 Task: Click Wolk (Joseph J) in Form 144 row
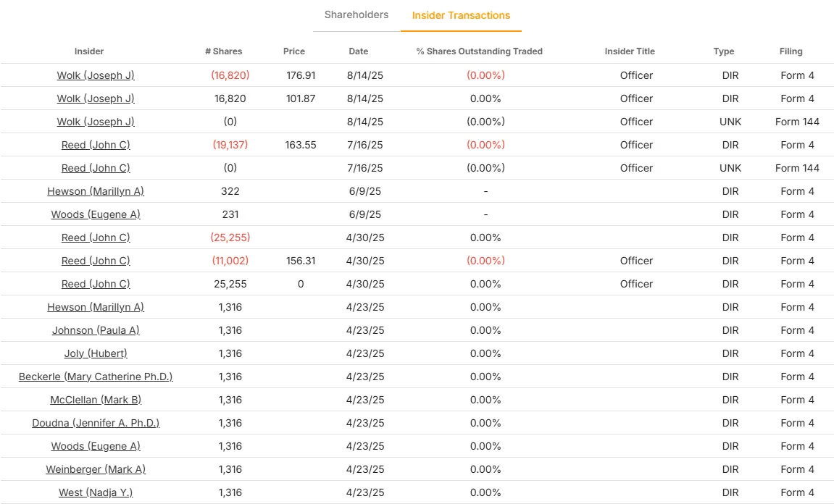[x=96, y=122]
